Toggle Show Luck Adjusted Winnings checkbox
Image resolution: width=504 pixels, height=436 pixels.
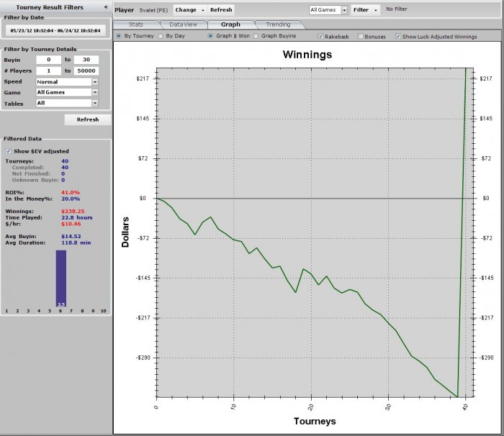click(398, 36)
